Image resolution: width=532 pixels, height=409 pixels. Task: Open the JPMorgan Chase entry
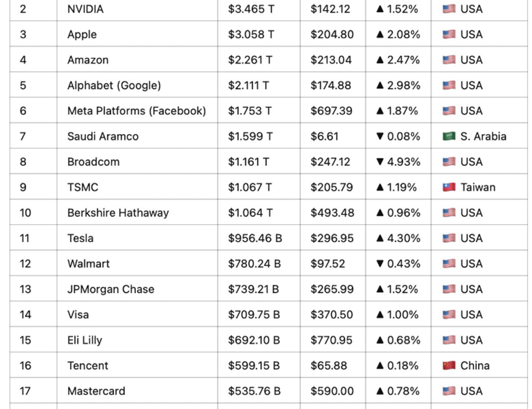[x=111, y=289]
